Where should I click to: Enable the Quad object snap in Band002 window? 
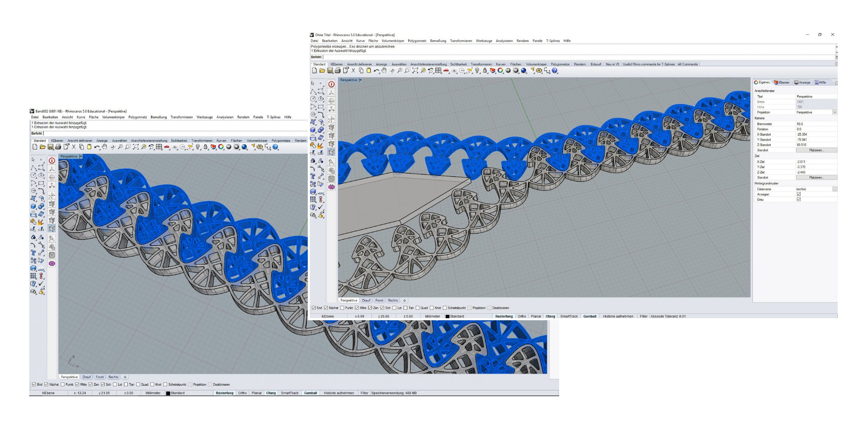tap(138, 385)
